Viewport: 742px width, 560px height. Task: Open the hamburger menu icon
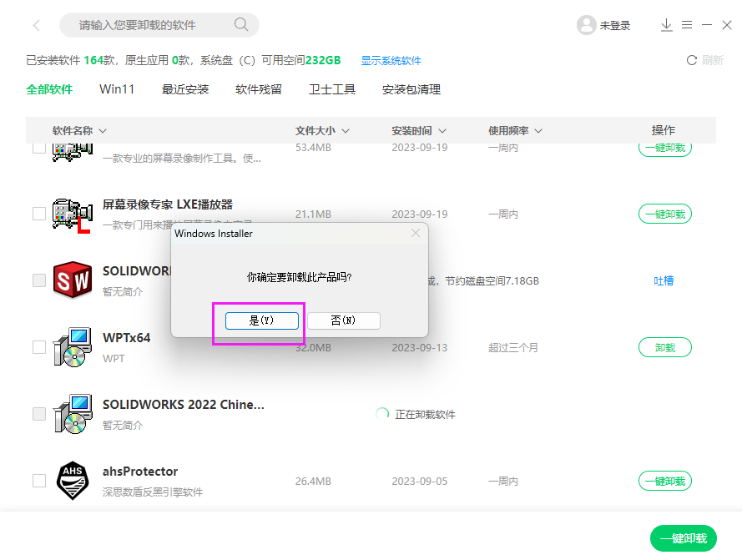[x=687, y=24]
